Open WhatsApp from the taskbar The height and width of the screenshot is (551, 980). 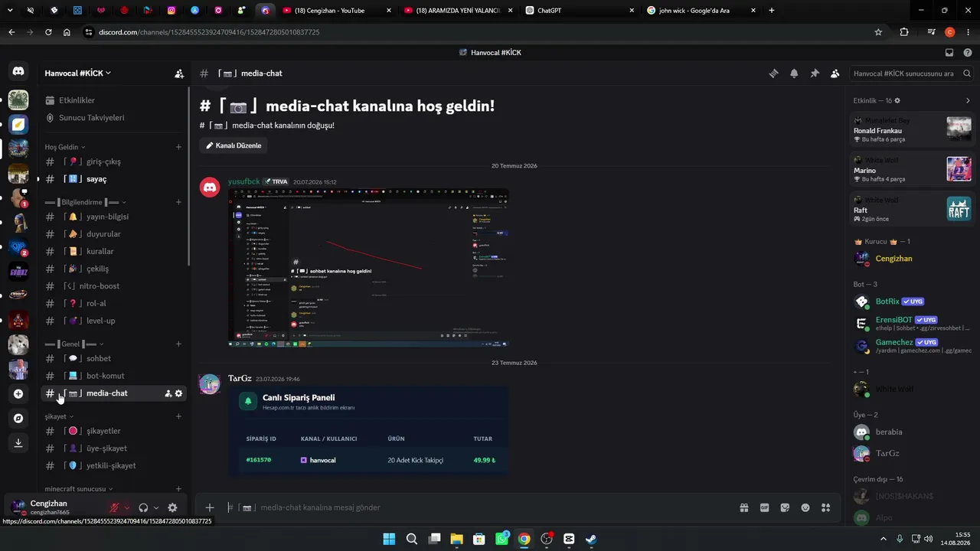(501, 539)
